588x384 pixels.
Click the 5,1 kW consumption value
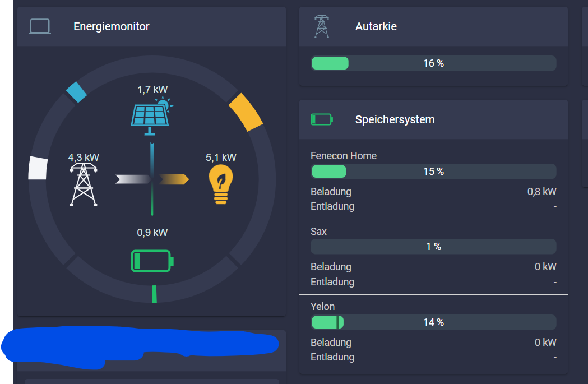(x=221, y=158)
